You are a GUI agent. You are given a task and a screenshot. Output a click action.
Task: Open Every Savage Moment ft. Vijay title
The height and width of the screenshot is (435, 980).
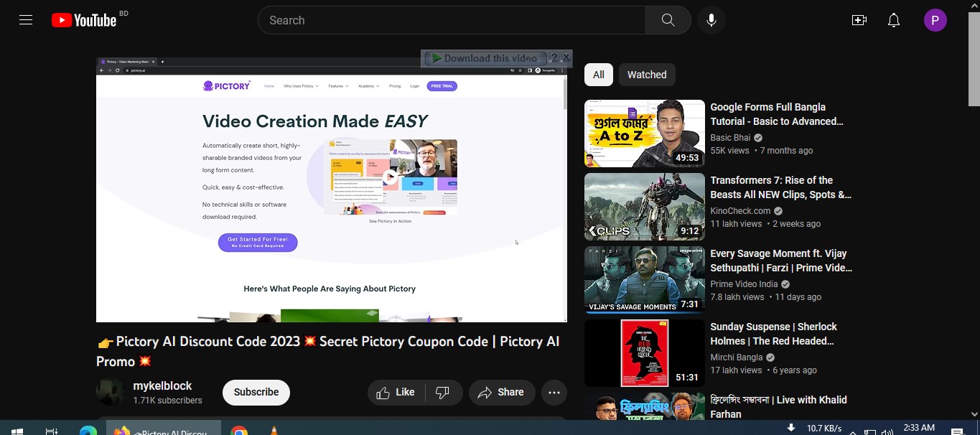[x=781, y=261]
